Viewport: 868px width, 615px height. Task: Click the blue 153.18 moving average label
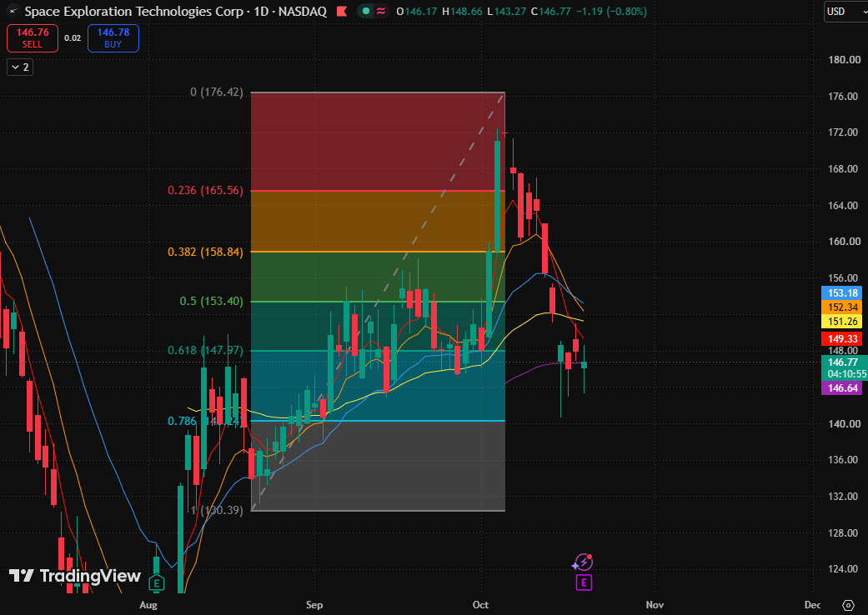coord(842,293)
